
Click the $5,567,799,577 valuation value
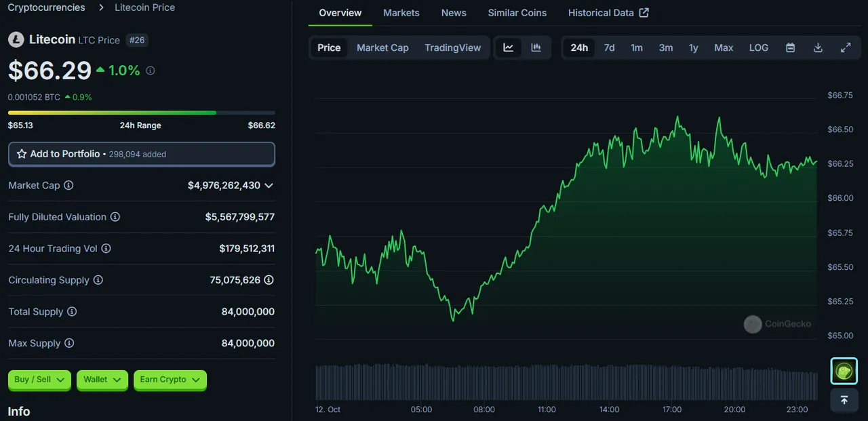point(240,217)
